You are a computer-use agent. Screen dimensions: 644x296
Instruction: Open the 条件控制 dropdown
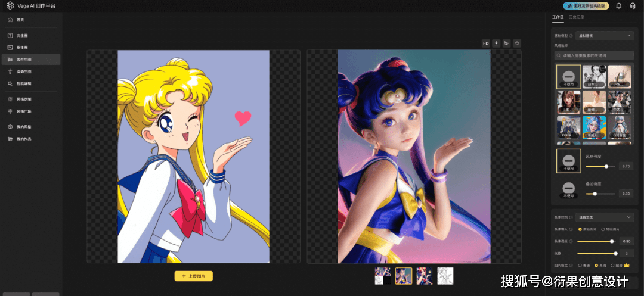point(605,217)
